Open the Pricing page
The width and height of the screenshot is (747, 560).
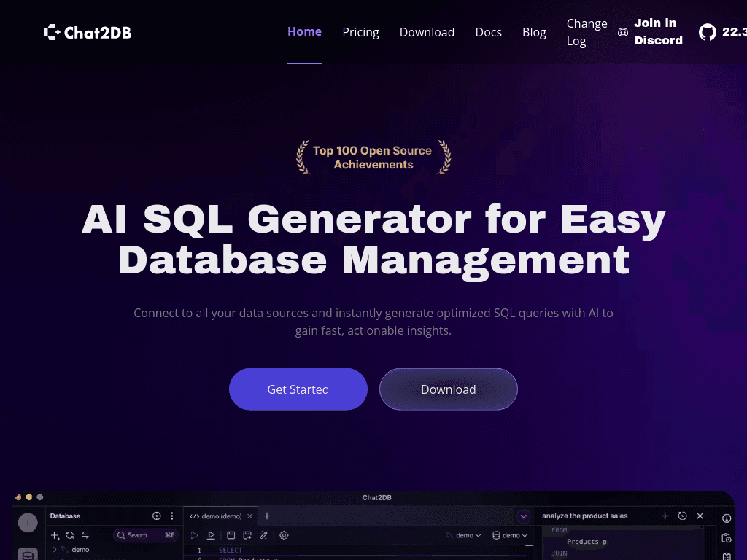click(360, 32)
